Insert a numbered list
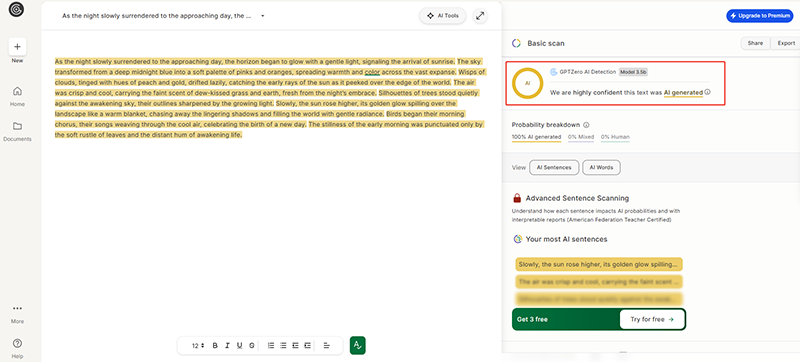Screen dimensions: 800x362 pyautogui.click(x=271, y=346)
